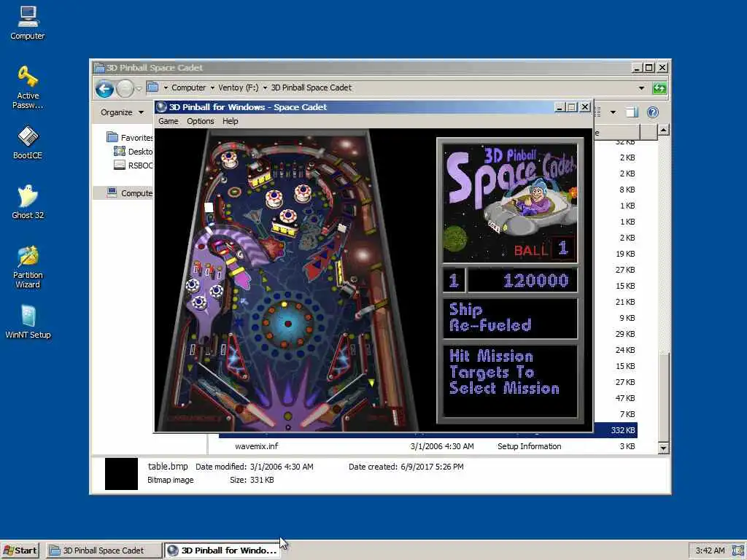Switch to 3D Pinball Space Cadet taskbar item
747x560 pixels.
(104, 551)
